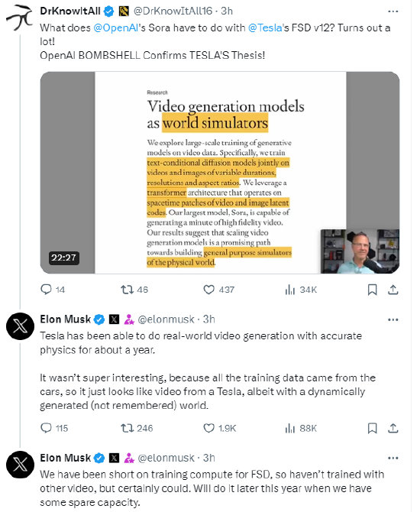
Task: View the 88K views analytics icon
Action: pyautogui.click(x=289, y=428)
